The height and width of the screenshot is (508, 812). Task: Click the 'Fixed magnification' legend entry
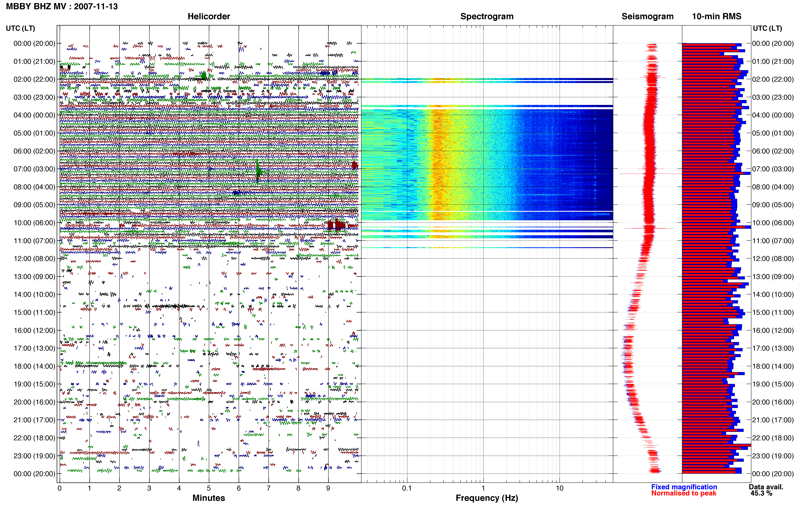(x=684, y=487)
